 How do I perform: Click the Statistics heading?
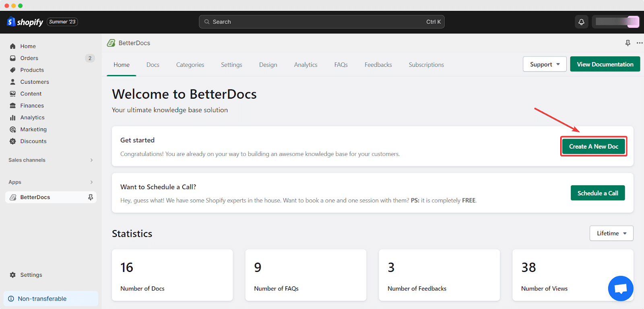click(132, 234)
